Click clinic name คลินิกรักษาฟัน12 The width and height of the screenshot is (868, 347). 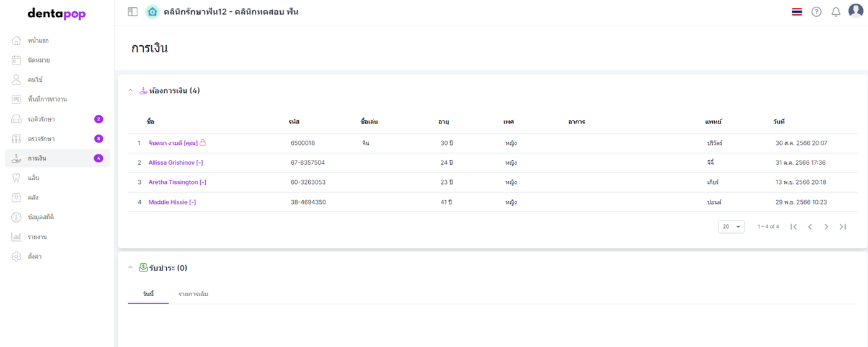(231, 12)
